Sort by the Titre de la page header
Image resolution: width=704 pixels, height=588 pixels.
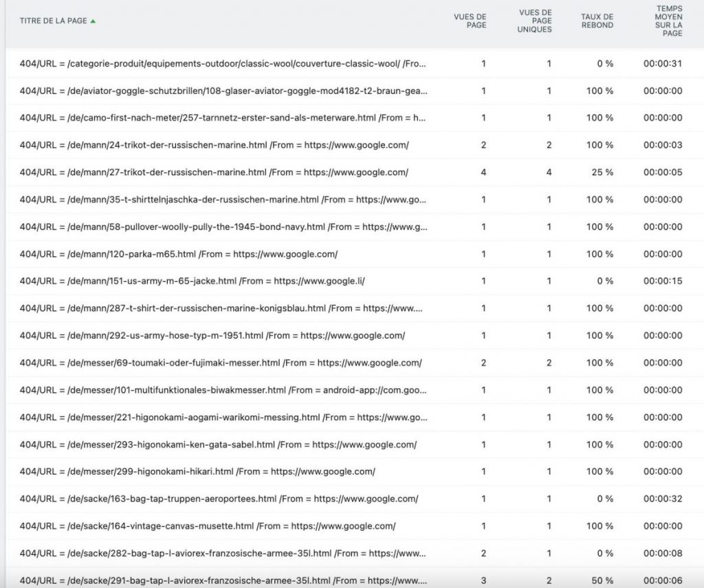pos(53,21)
